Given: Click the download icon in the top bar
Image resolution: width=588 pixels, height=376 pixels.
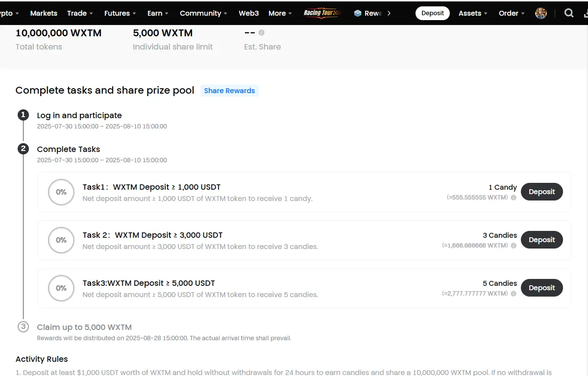Looking at the screenshot, I should [586, 14].
